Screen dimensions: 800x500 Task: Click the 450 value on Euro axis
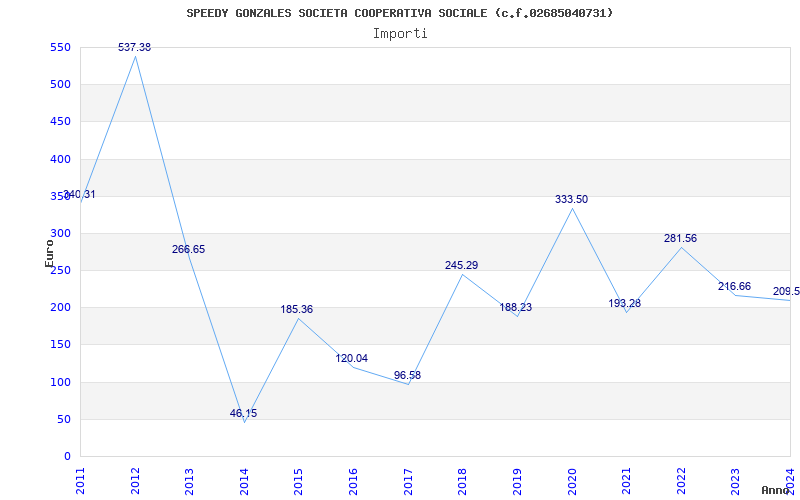click(x=60, y=122)
